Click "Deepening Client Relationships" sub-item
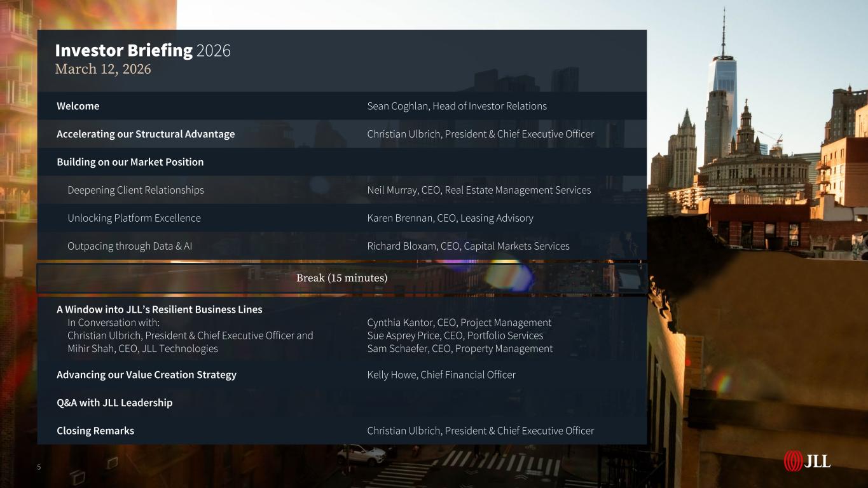The height and width of the screenshot is (488, 868). pos(136,190)
